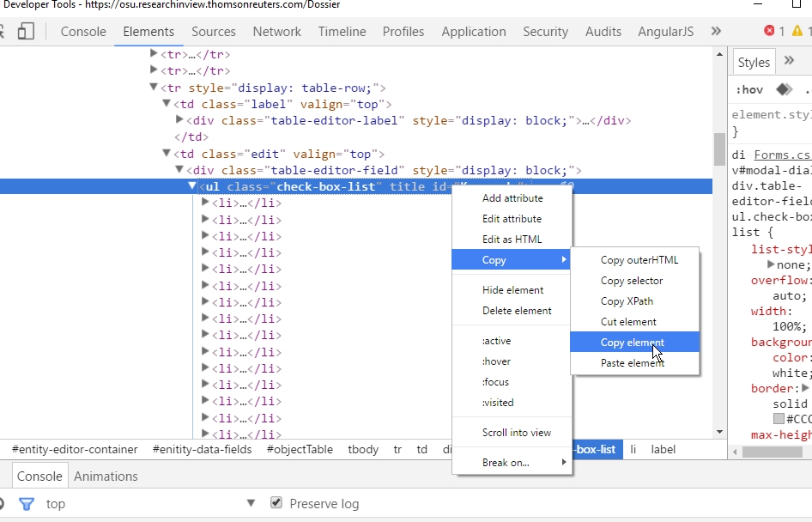Click the tbody breadcrumb
812x522 pixels.
pyautogui.click(x=363, y=450)
